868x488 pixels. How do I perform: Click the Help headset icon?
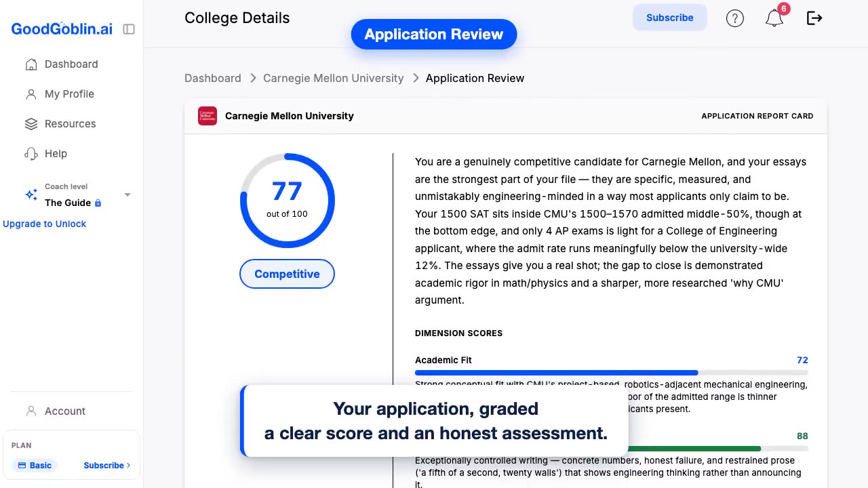pyautogui.click(x=31, y=154)
